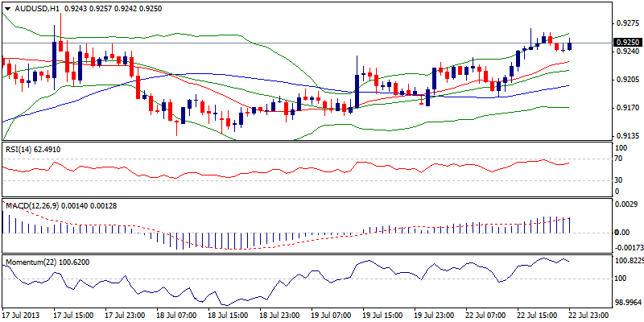
Task: Click the triangle arrow beside AUDUSD,H1
Action: 6,8
